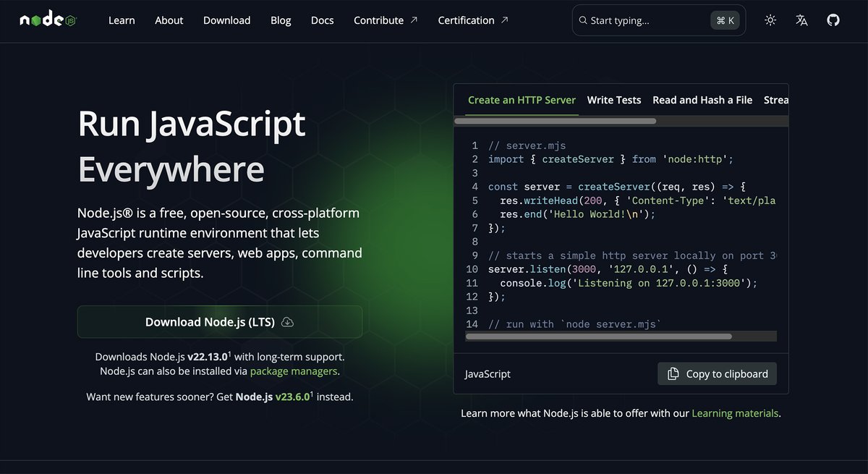The width and height of the screenshot is (868, 474).
Task: Toggle the light/dark theme sun icon
Action: click(x=770, y=20)
